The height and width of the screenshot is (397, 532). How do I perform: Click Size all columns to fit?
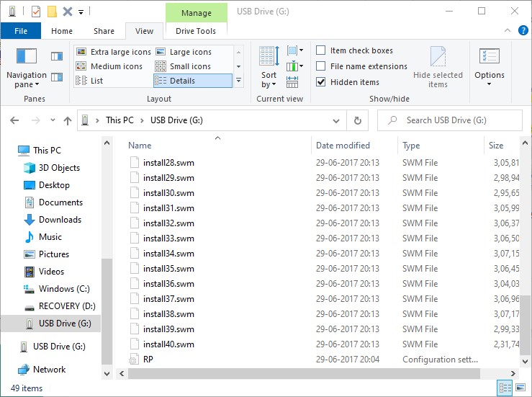tap(292, 82)
